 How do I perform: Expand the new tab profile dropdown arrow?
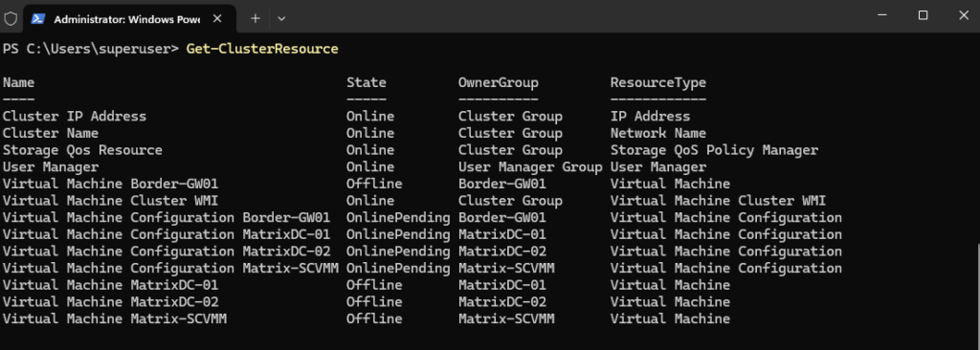pyautogui.click(x=281, y=19)
